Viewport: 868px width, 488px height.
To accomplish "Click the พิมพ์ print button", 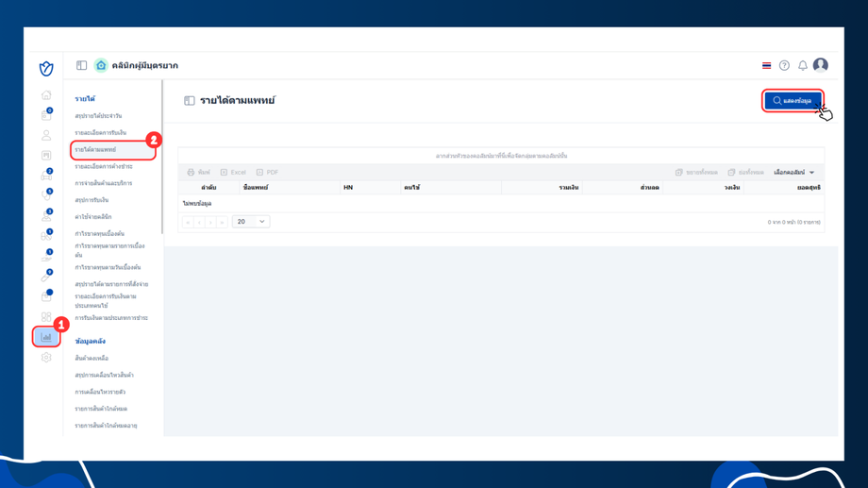I will click(x=199, y=173).
